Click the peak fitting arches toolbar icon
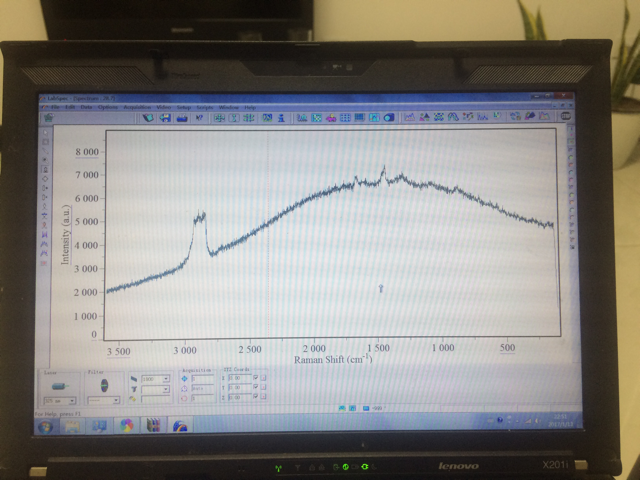 (453, 117)
